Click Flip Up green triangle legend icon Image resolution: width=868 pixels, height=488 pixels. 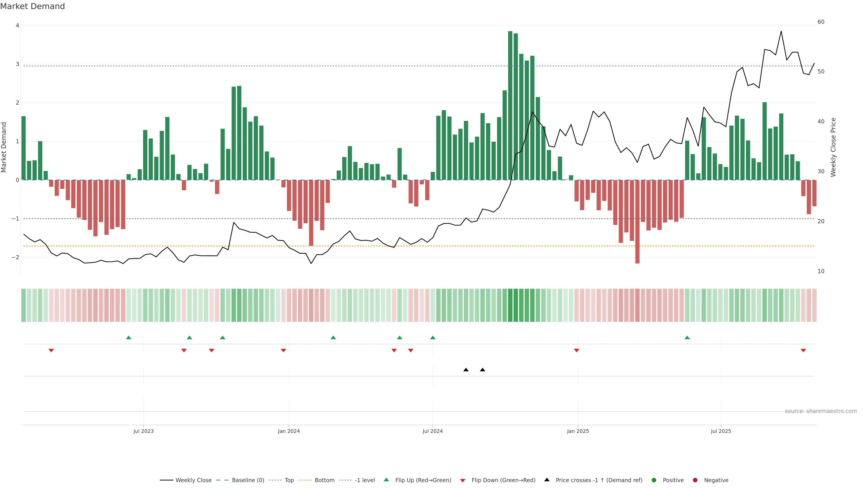(x=387, y=480)
